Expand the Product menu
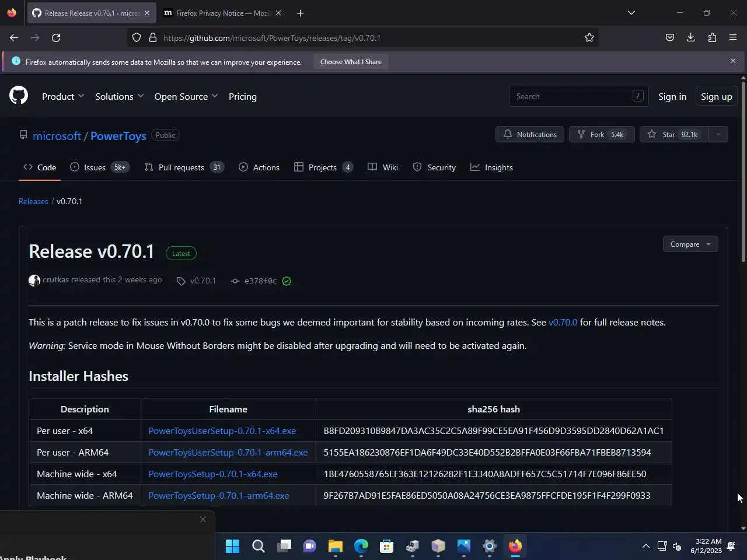 63,96
